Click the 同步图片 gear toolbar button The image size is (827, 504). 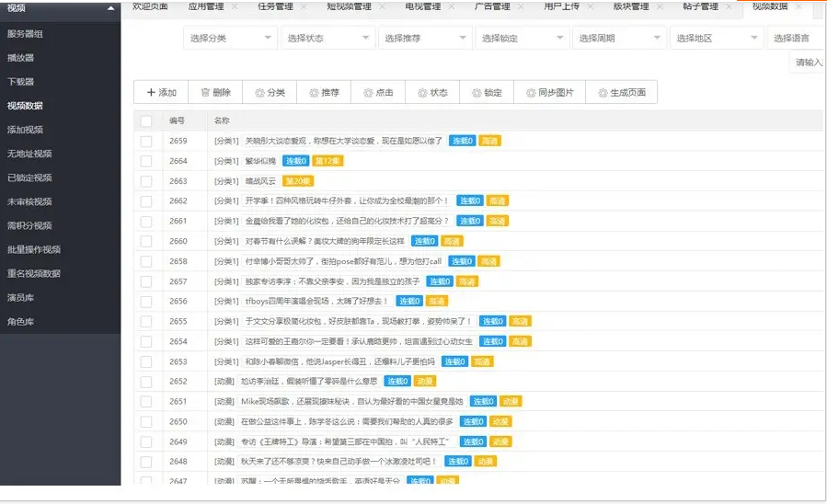[x=549, y=92]
